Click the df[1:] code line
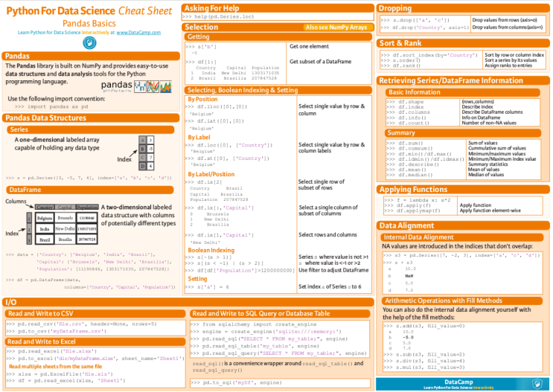This screenshot has height=392, width=553. [201, 62]
